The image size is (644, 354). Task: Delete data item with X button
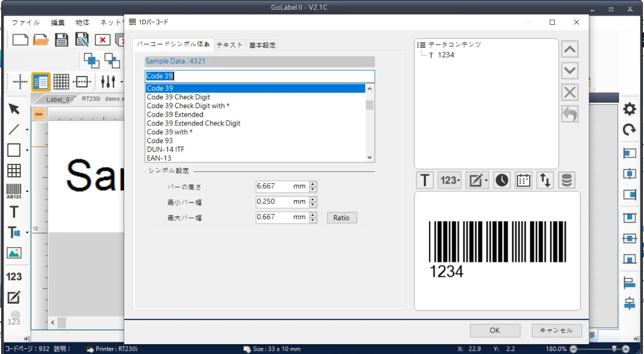570,93
